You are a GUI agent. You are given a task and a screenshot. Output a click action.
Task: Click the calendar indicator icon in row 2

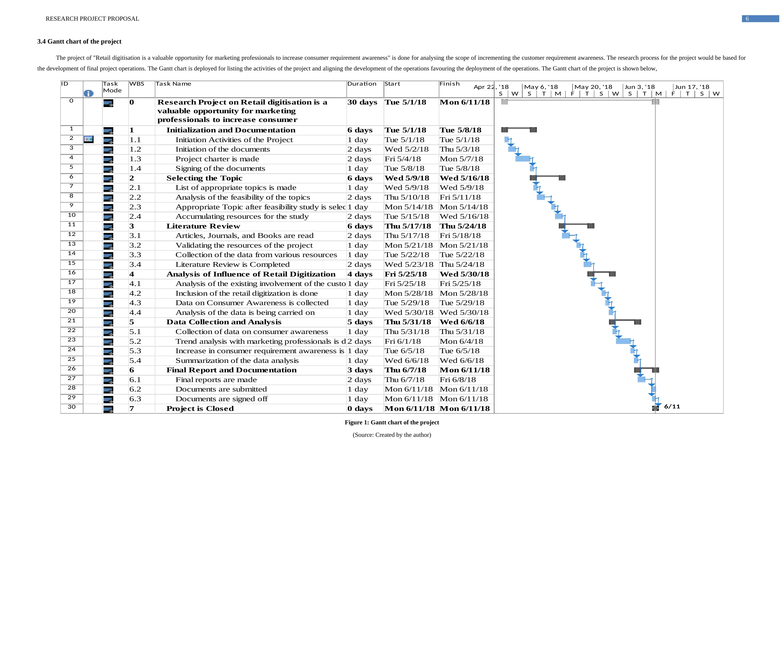point(89,139)
